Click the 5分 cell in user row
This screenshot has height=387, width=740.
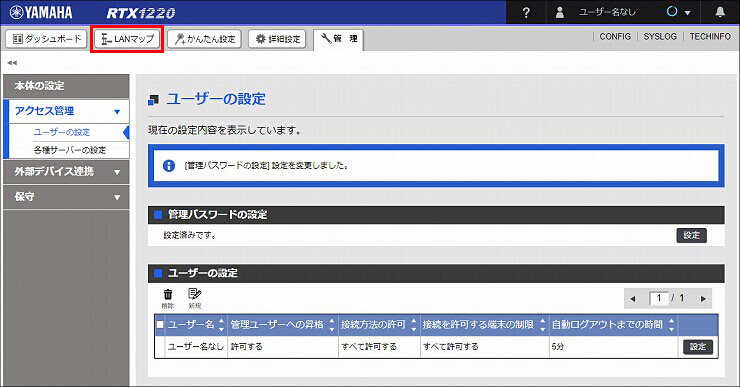(614, 347)
